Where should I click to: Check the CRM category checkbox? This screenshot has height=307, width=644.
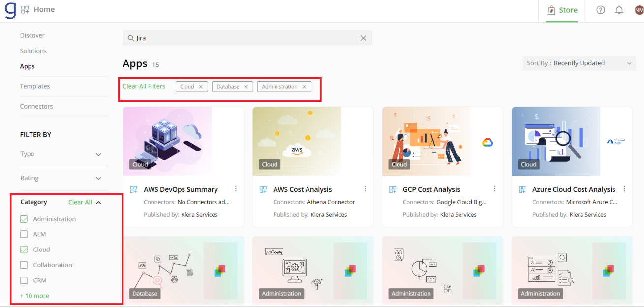point(24,280)
